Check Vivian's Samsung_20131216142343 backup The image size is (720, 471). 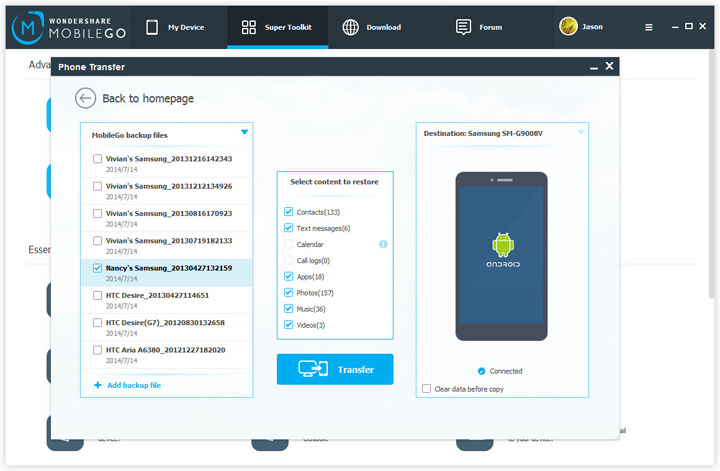coord(97,159)
